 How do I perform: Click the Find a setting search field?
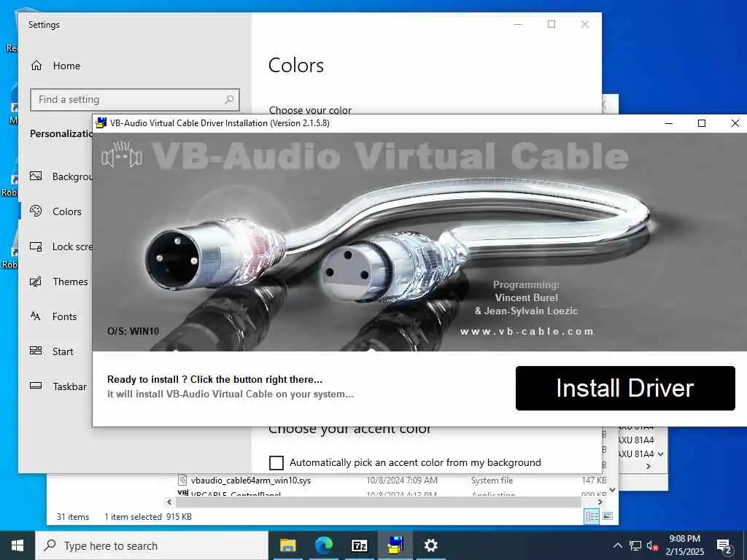point(134,99)
